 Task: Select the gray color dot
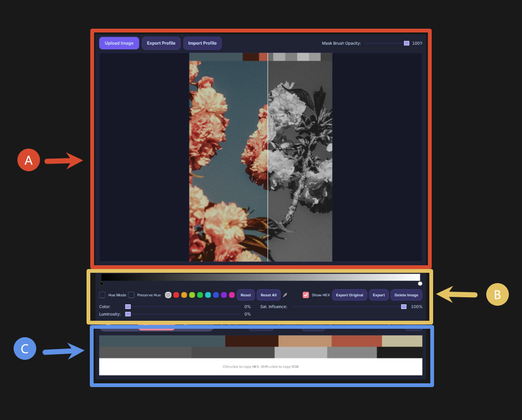coord(168,295)
